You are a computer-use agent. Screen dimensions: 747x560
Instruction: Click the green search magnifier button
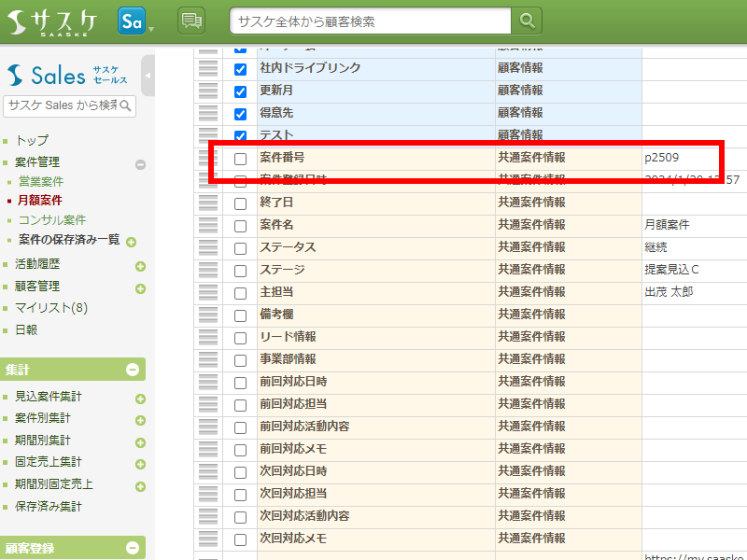tap(529, 21)
